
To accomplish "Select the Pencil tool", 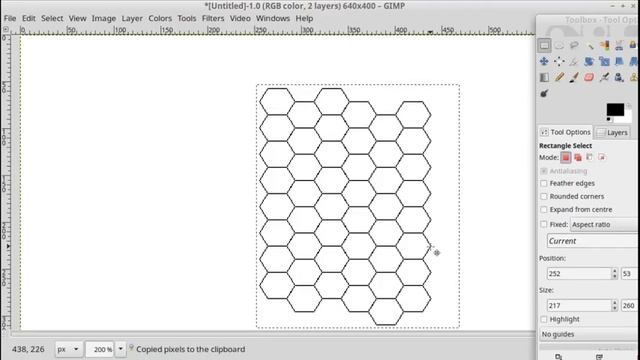I will pyautogui.click(x=559, y=77).
